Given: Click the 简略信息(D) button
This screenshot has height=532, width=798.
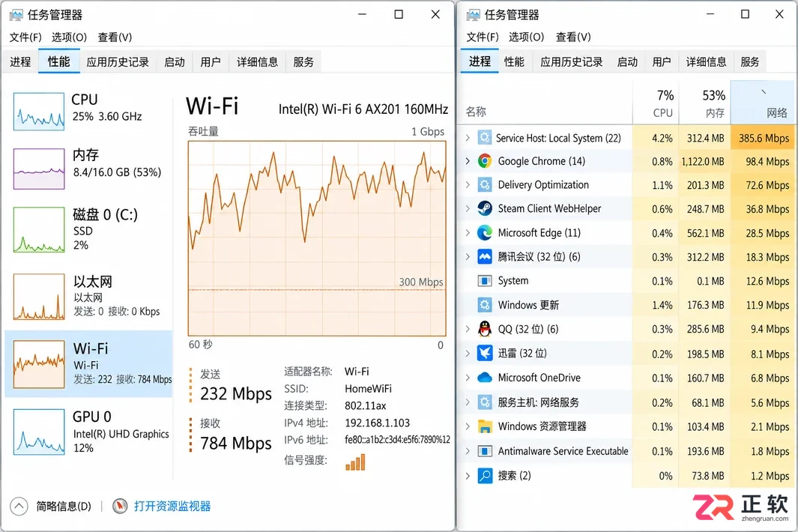Looking at the screenshot, I should click(64, 506).
